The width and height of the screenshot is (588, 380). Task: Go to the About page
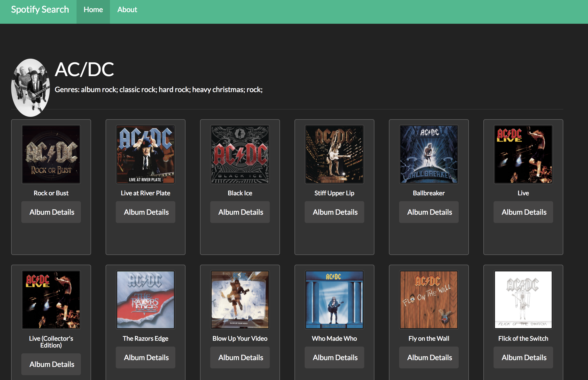(127, 10)
